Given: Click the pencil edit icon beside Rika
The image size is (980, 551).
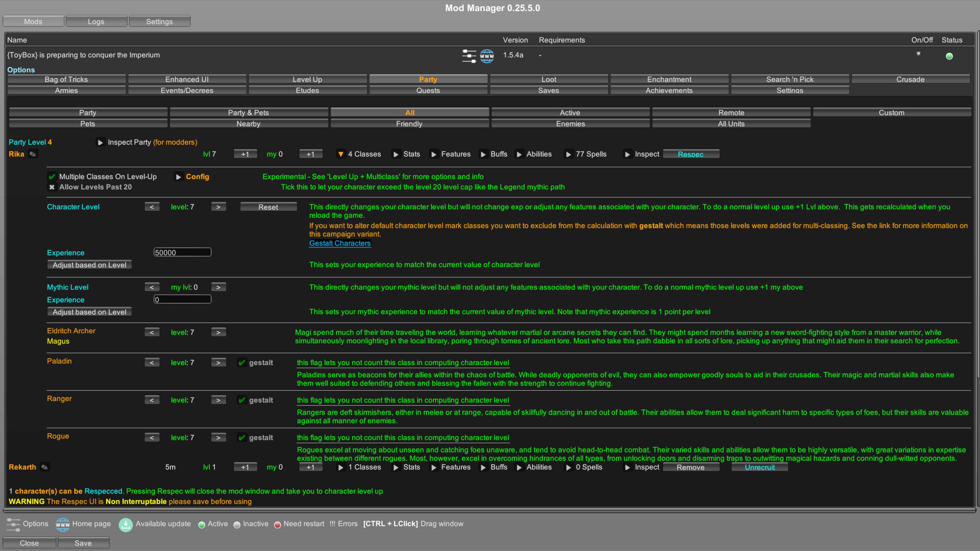Looking at the screenshot, I should pos(33,154).
